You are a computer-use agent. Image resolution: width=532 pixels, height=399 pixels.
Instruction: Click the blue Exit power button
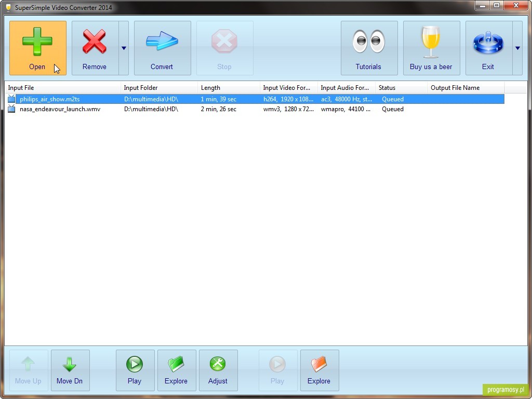coord(489,48)
